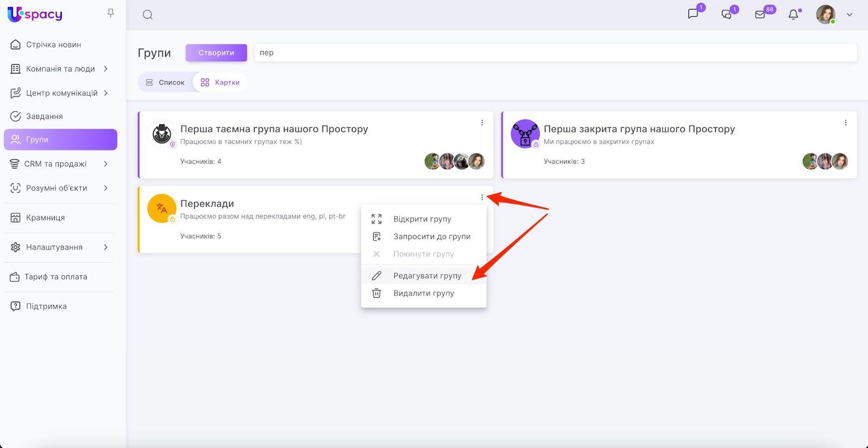The image size is (868, 448).
Task: Click the CRM та продажі stack icon
Action: tap(15, 164)
